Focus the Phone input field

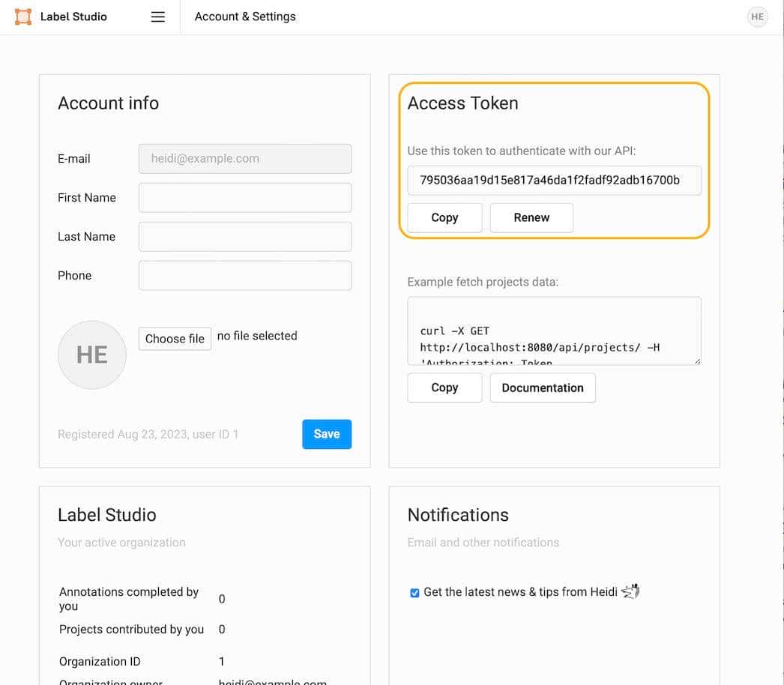coord(245,276)
